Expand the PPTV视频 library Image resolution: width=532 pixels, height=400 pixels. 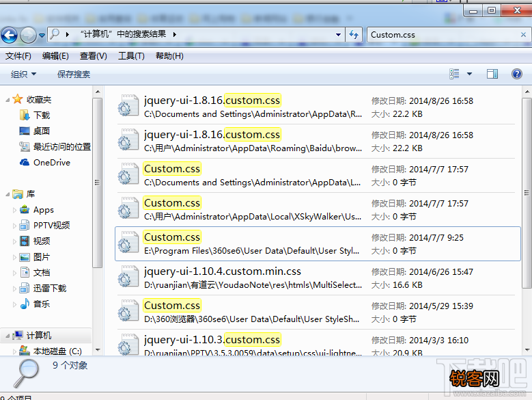tap(14, 226)
